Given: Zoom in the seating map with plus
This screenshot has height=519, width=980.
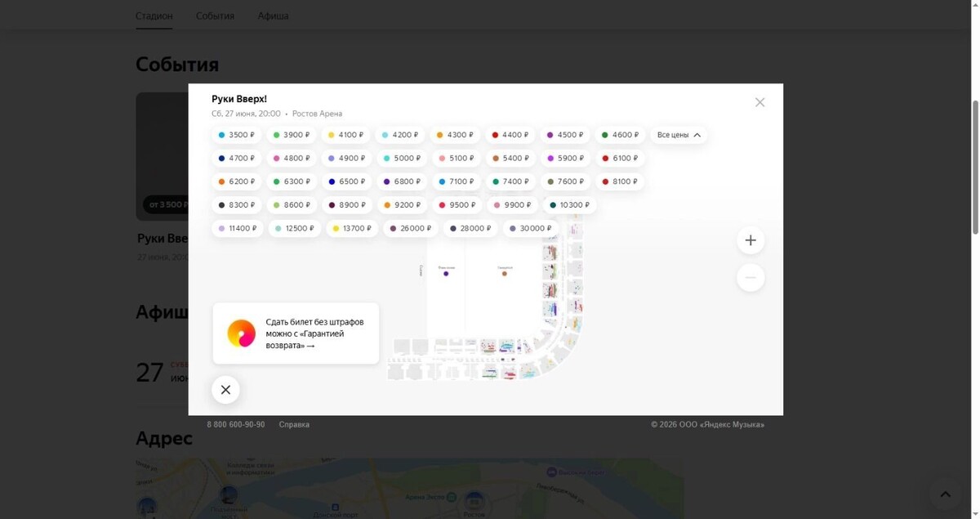Looking at the screenshot, I should pyautogui.click(x=751, y=240).
